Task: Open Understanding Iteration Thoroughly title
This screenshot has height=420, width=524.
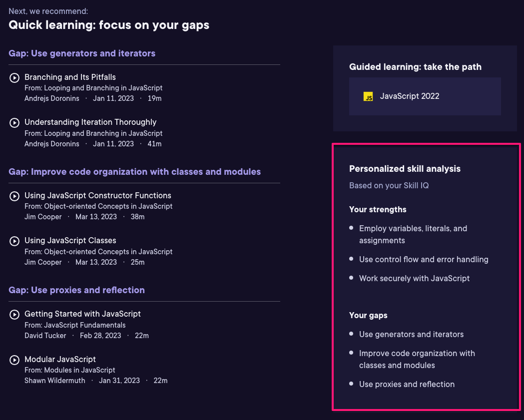Action: point(90,122)
